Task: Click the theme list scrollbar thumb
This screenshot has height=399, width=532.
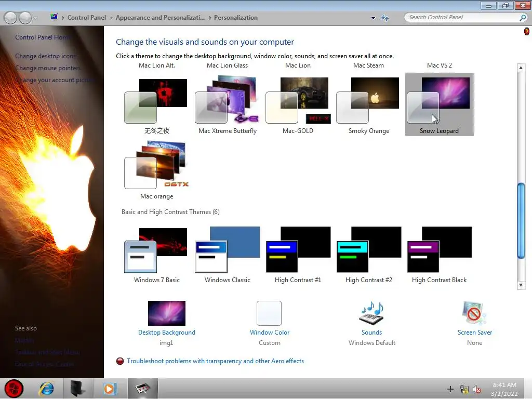Action: [x=521, y=221]
